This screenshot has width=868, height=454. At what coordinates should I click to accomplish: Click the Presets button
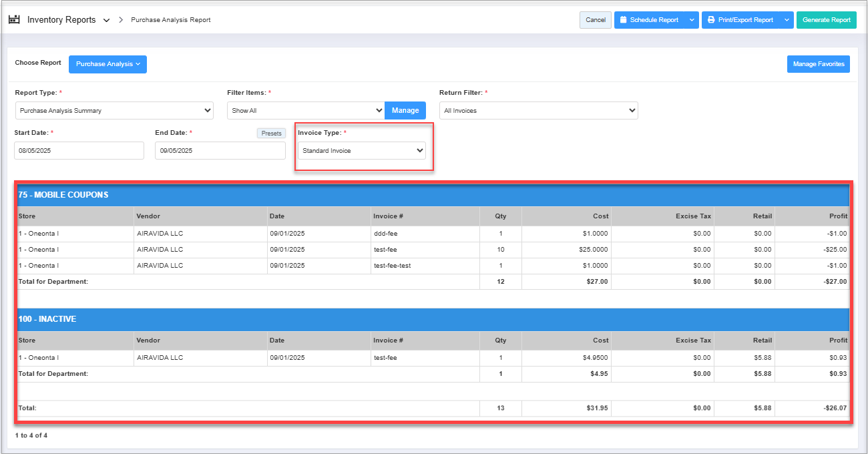(x=271, y=134)
